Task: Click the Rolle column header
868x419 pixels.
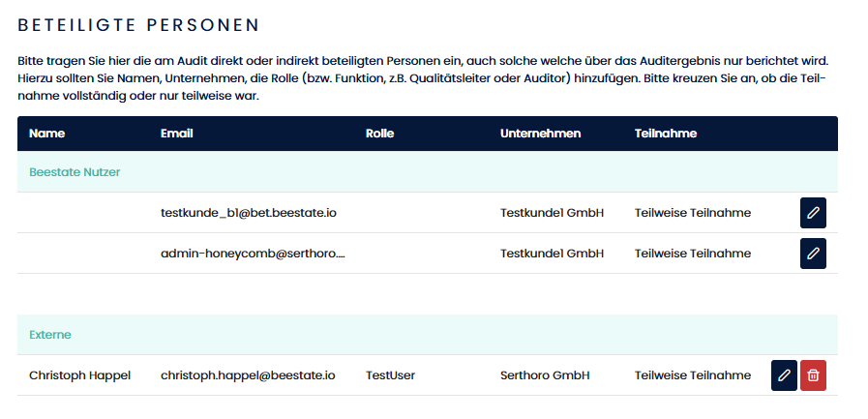Action: tap(379, 134)
